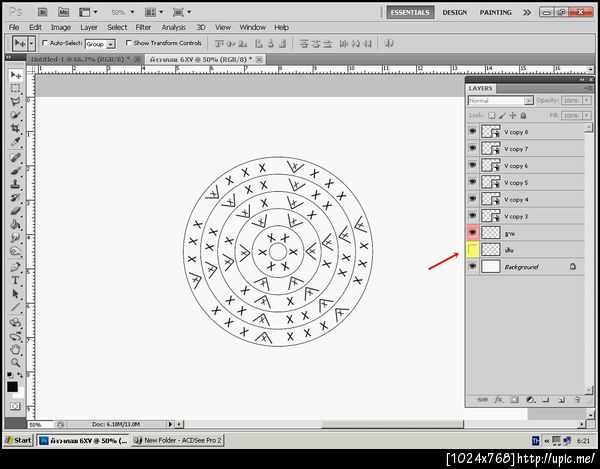Select the Rectangular Marquee tool
600x469 pixels.
(x=15, y=88)
